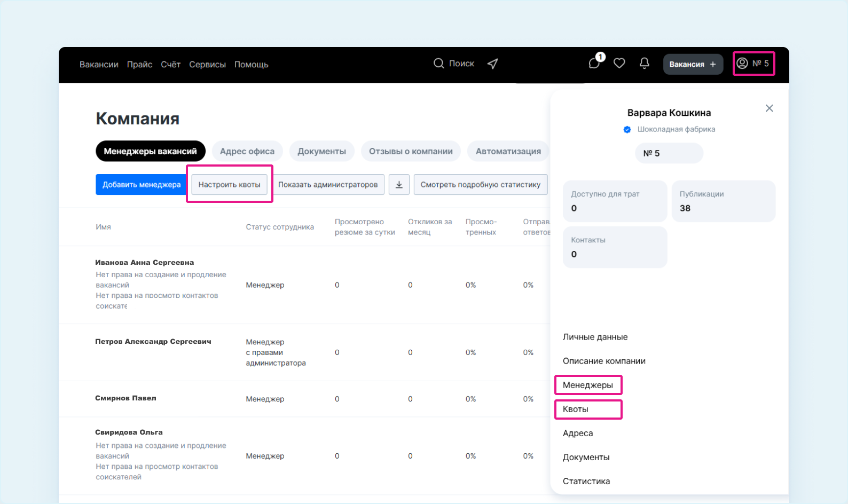Open favorites heart icon
This screenshot has height=504, width=848.
coord(619,64)
